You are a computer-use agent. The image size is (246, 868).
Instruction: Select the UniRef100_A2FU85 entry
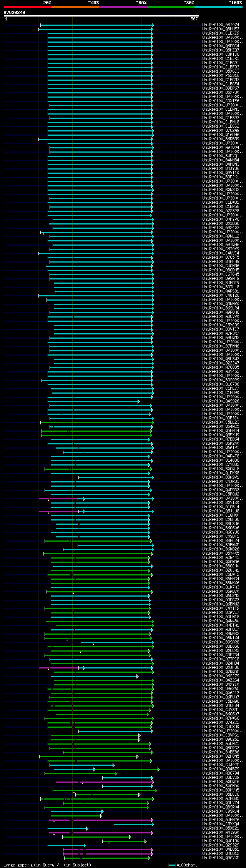click(x=221, y=798)
